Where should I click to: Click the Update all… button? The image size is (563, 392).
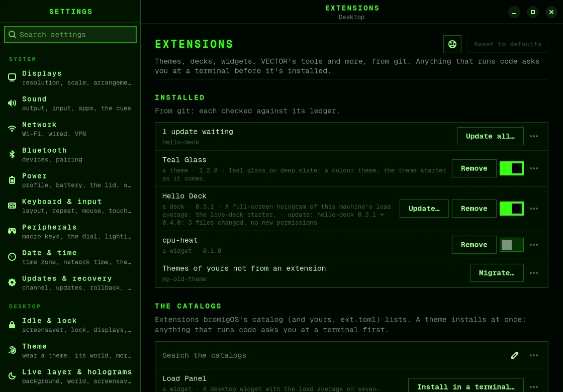pyautogui.click(x=490, y=136)
